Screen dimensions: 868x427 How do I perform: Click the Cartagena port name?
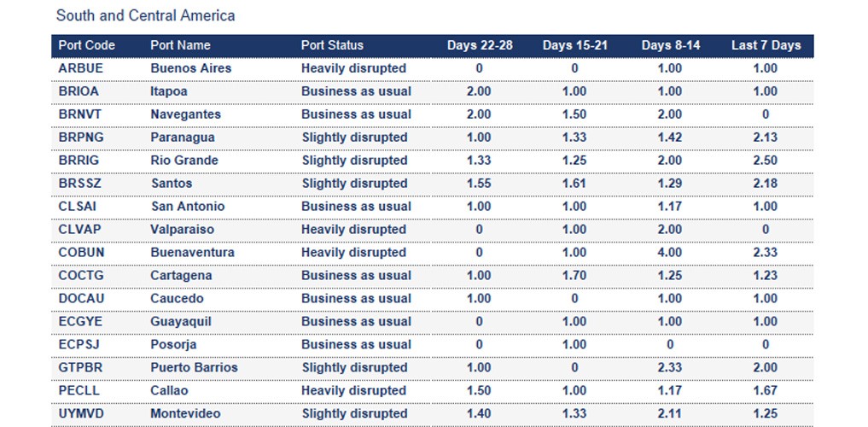[x=181, y=276]
